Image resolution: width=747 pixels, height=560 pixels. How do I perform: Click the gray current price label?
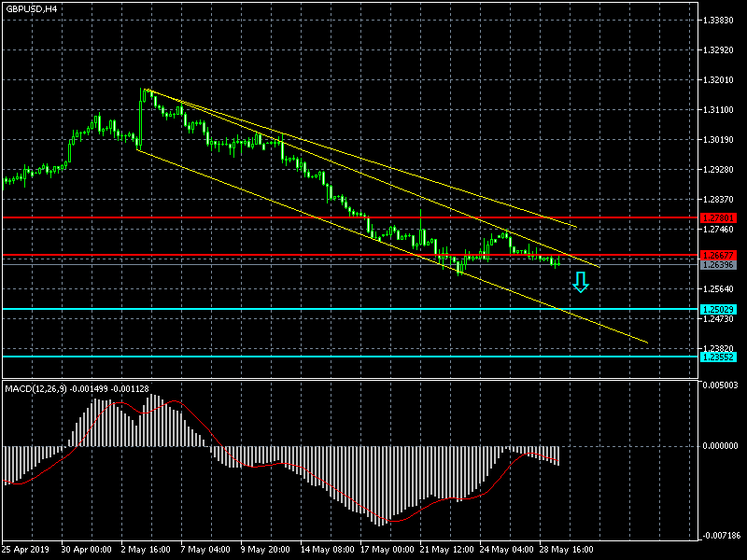click(717, 265)
